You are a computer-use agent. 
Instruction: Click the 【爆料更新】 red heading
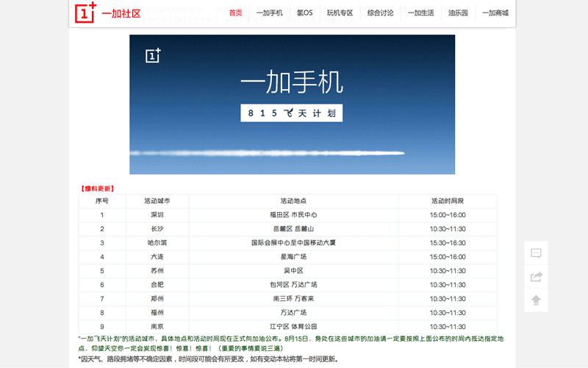(x=98, y=188)
